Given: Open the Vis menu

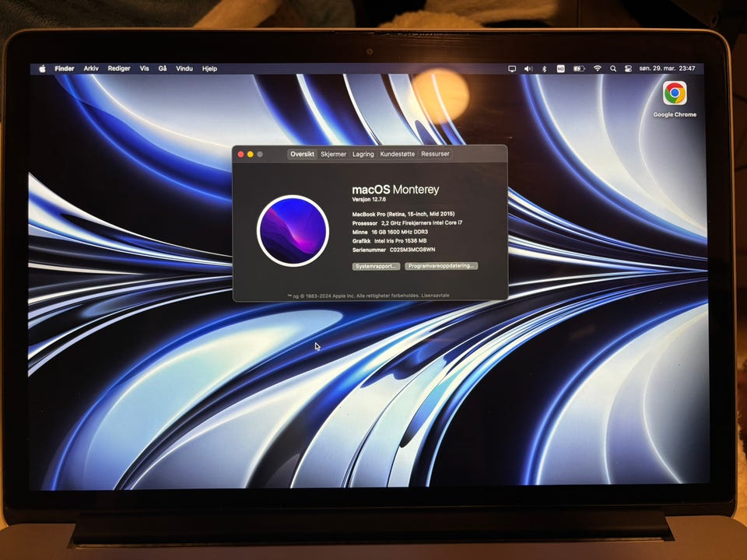Looking at the screenshot, I should click(145, 68).
